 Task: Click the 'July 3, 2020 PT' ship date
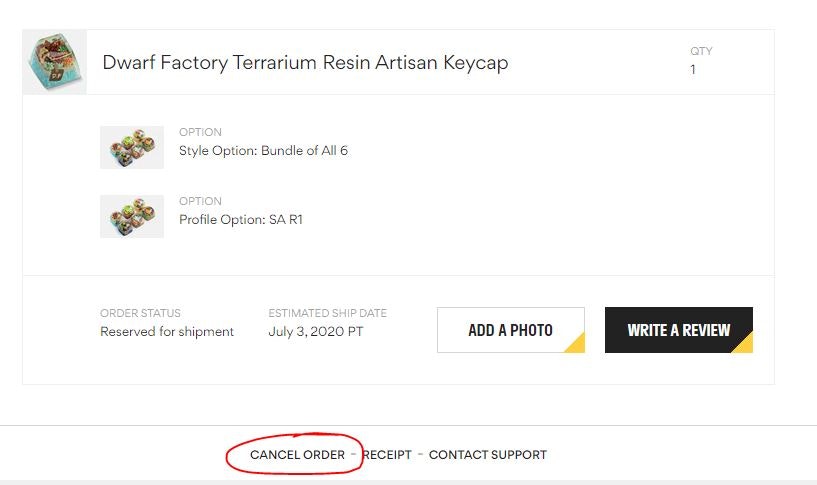[x=316, y=332]
